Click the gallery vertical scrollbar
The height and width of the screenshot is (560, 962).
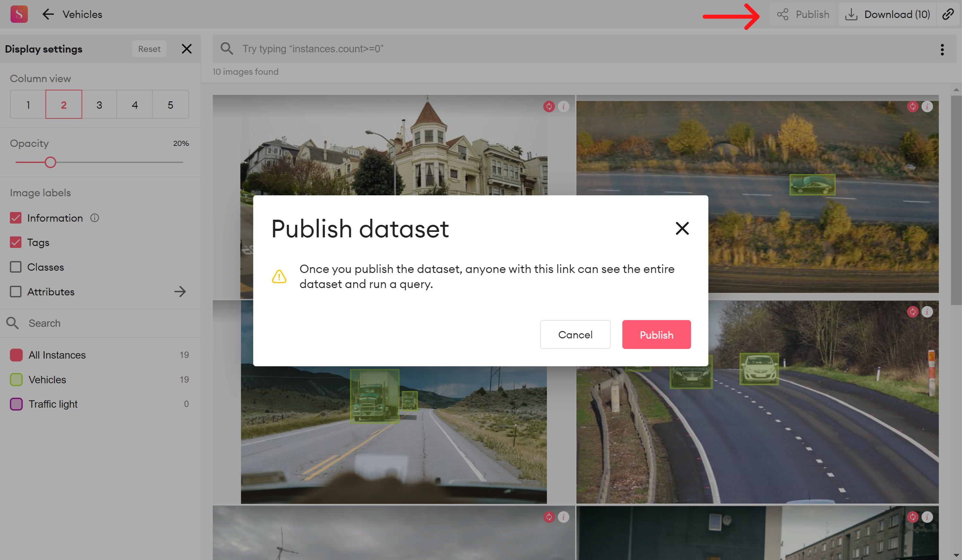coord(956,200)
